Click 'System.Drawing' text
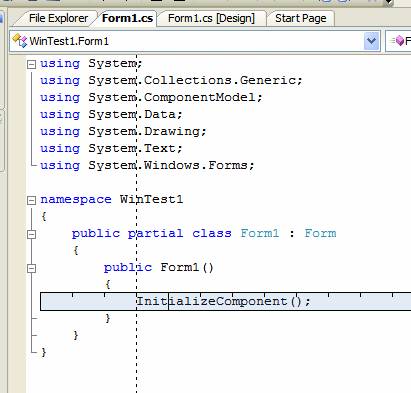Image resolution: width=411 pixels, height=393 pixels. tap(144, 131)
